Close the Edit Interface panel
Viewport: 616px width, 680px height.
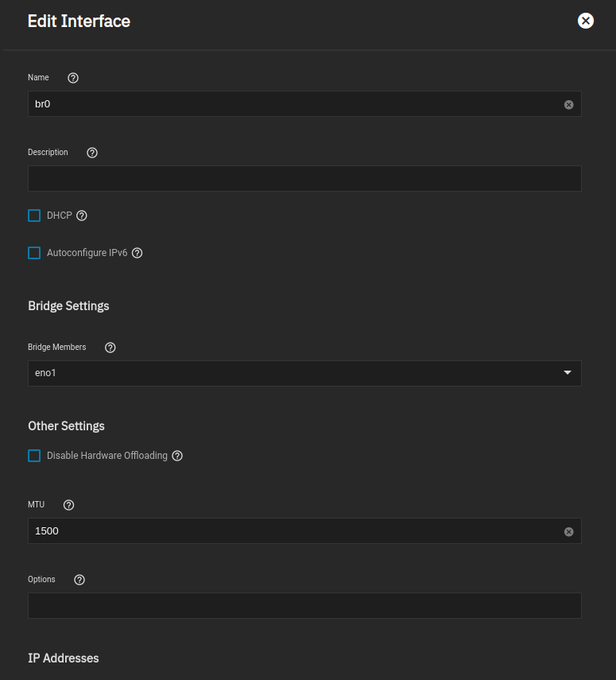pos(586,21)
